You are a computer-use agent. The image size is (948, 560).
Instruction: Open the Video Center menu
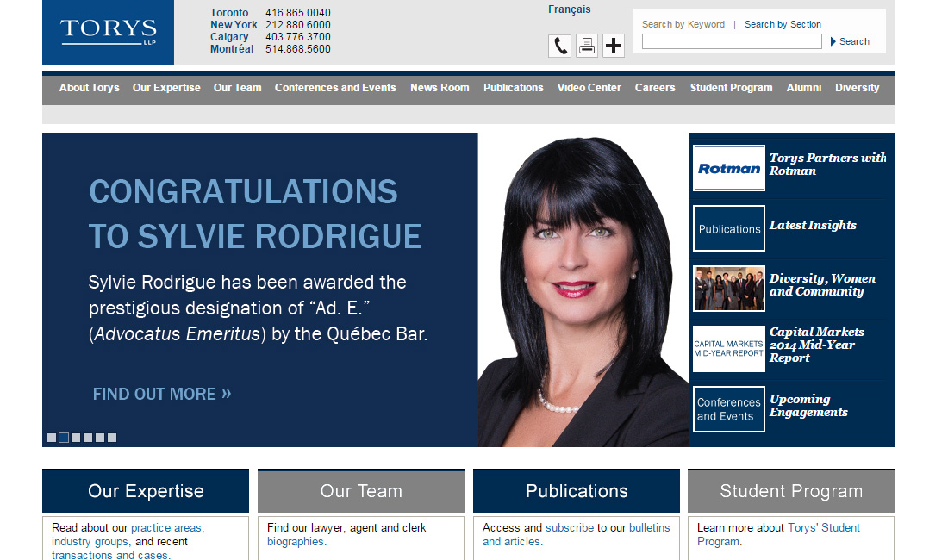pyautogui.click(x=589, y=88)
